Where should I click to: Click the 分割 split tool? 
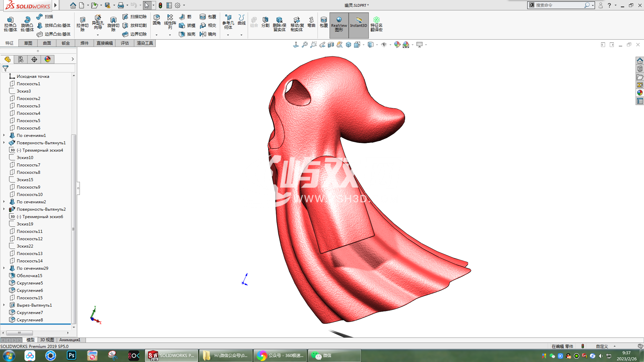point(265,22)
